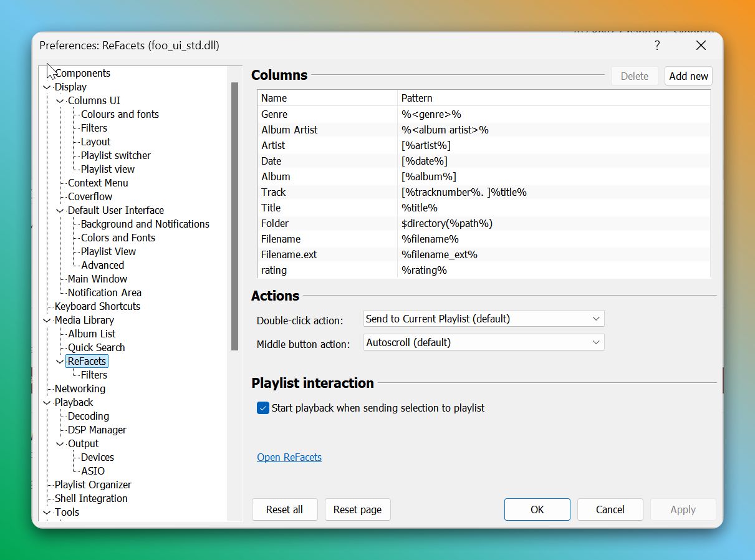
Task: Select Keyboard Shortcuts in the tree
Action: click(x=97, y=306)
